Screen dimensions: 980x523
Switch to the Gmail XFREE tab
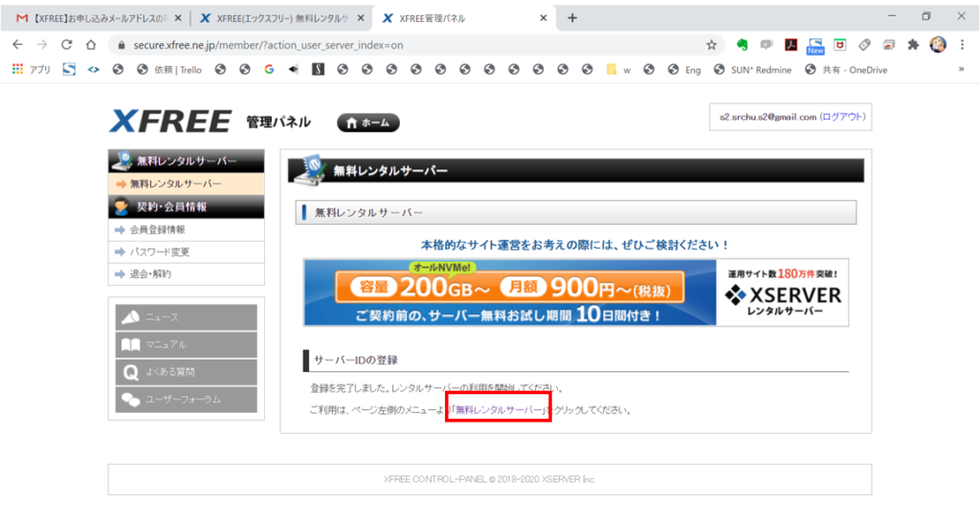click(x=94, y=17)
